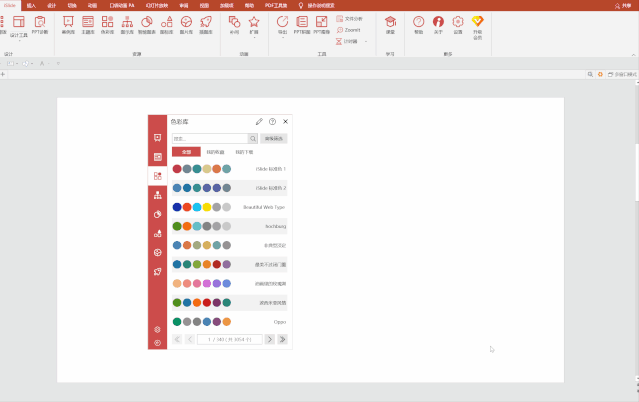Select the 我的收藏 tab
Viewport: 639px width, 402px height.
(x=215, y=152)
